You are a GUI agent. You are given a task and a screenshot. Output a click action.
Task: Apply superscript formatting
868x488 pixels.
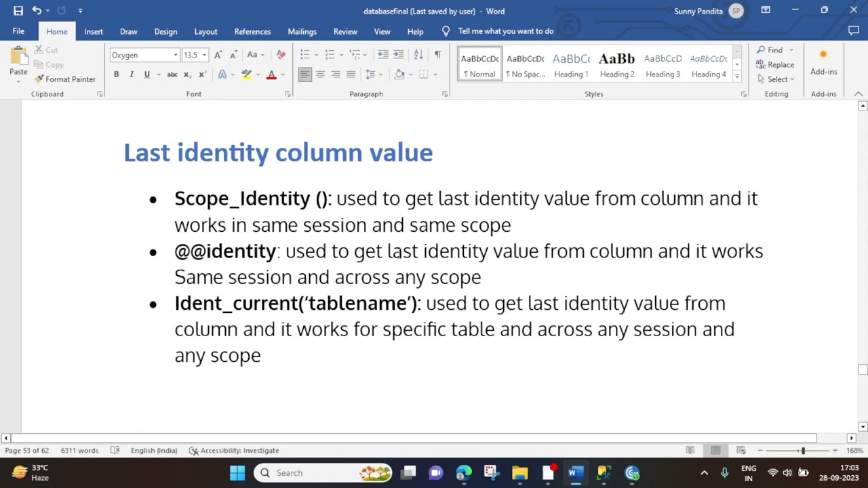202,75
